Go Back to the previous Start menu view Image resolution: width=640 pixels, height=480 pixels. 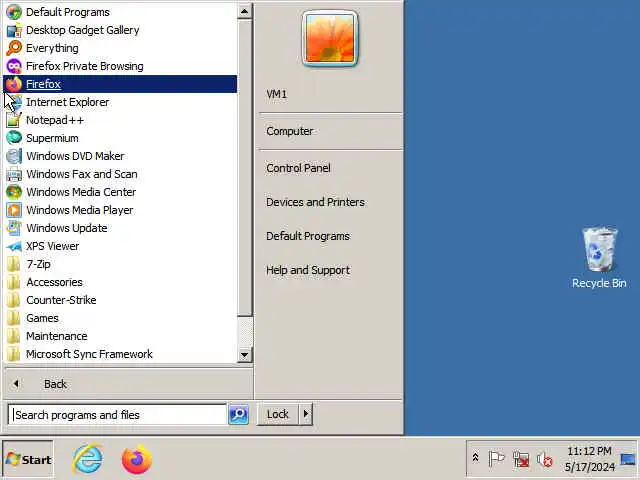tap(128, 384)
